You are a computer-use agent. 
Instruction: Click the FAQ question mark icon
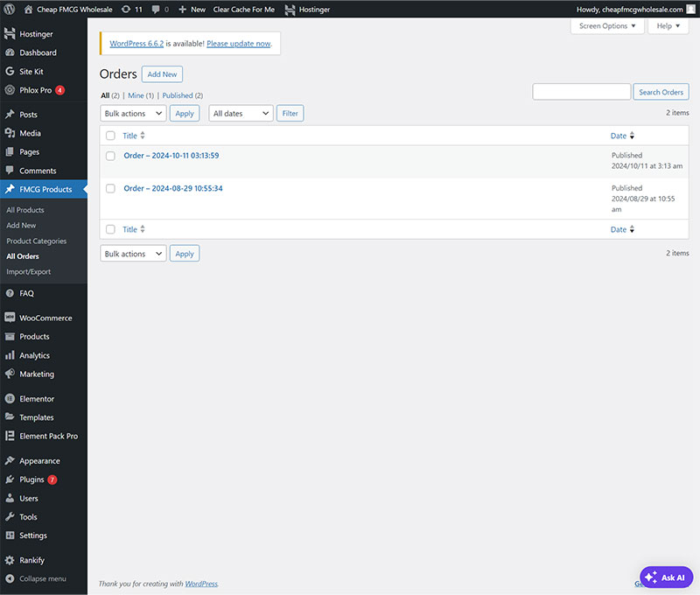pyautogui.click(x=10, y=293)
